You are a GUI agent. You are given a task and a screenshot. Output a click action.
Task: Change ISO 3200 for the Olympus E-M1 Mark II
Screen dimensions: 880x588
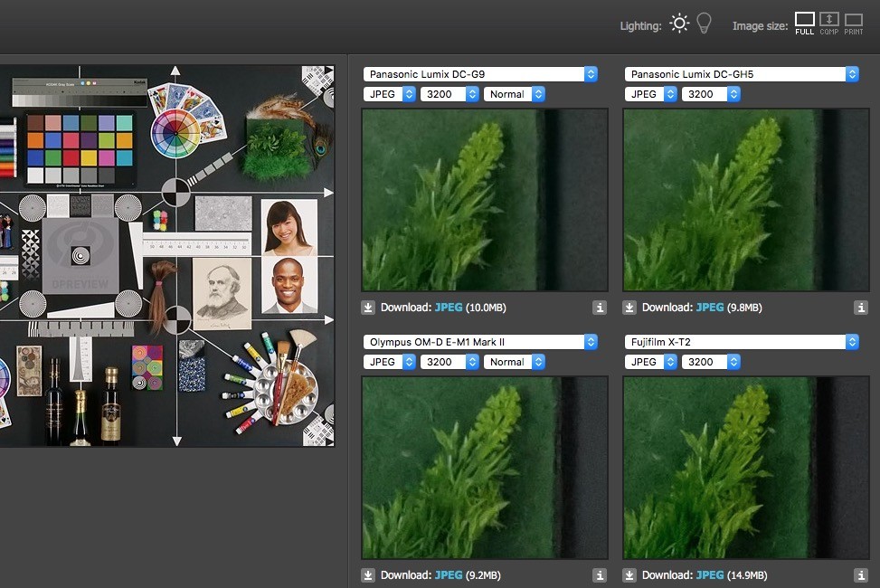coord(449,362)
